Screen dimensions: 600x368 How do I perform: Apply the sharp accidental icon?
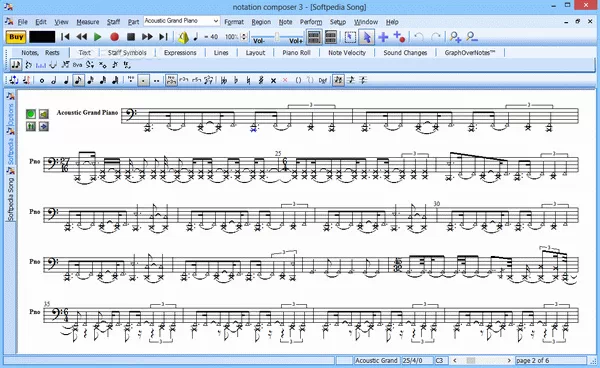pos(261,80)
